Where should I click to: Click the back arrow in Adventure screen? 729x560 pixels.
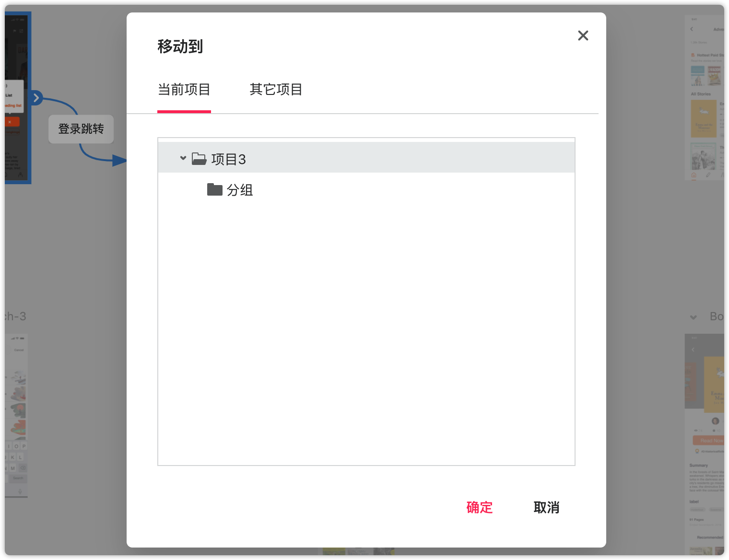tap(692, 29)
